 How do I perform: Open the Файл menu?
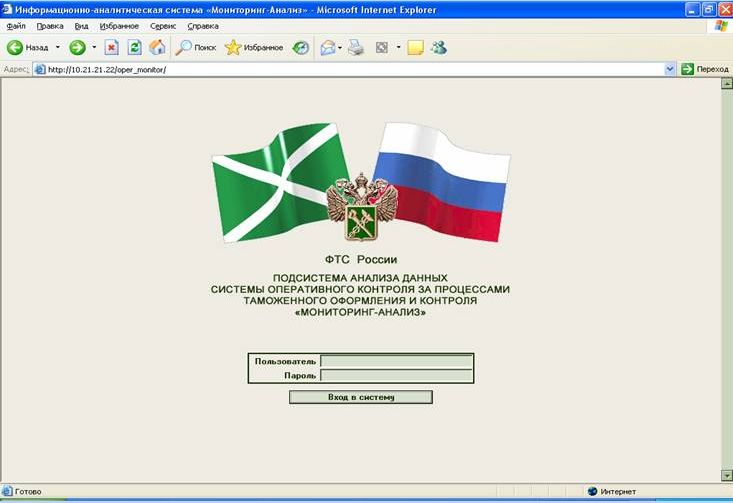[16, 26]
